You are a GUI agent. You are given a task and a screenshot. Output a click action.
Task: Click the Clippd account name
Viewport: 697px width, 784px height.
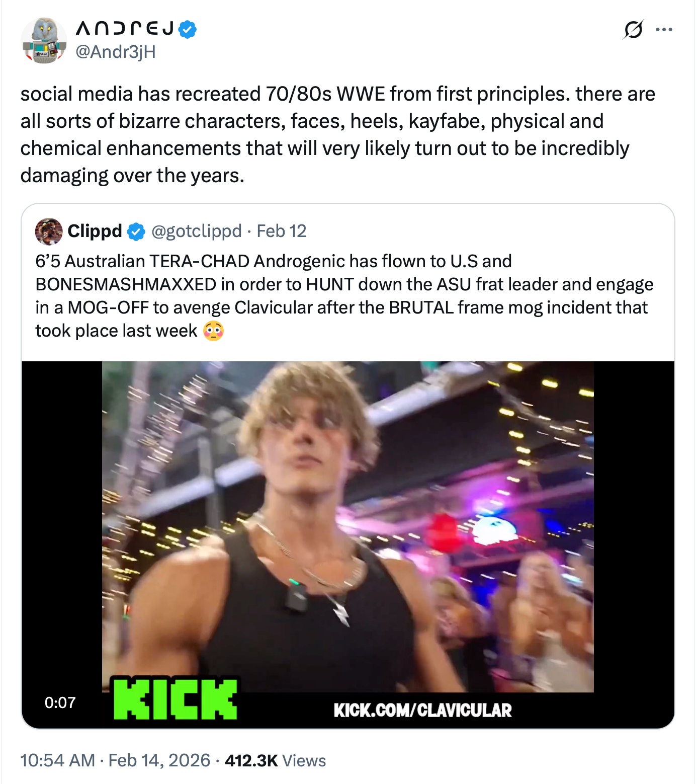(95, 231)
